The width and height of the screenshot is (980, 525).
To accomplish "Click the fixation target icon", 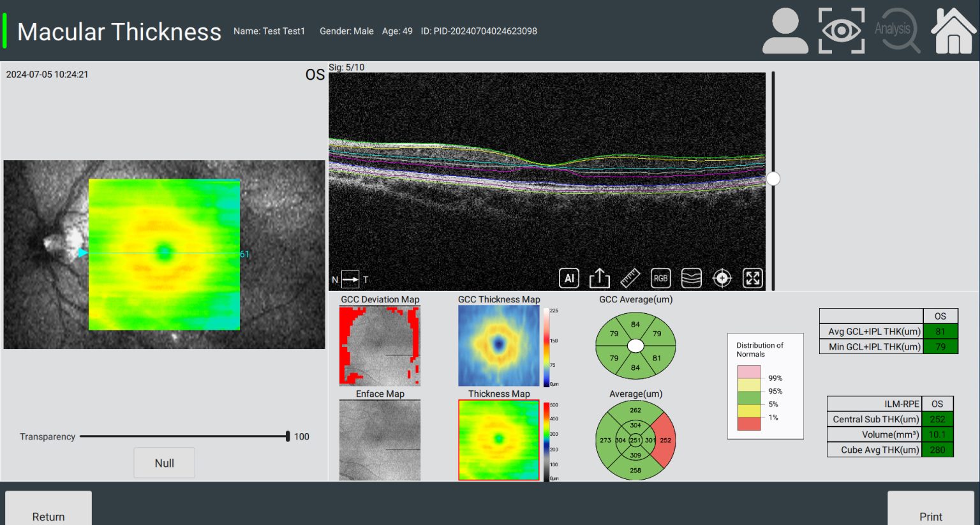I will coord(722,278).
